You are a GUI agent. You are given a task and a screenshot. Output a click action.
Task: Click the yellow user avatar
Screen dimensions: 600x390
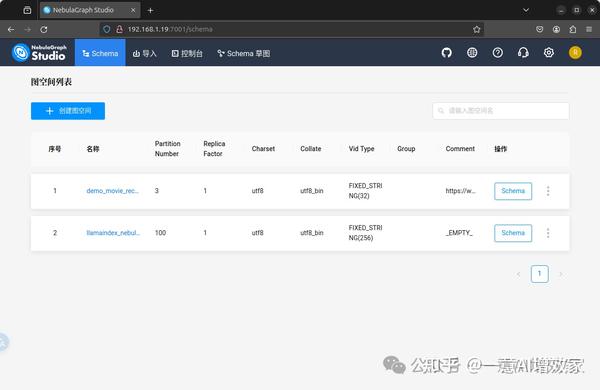575,52
